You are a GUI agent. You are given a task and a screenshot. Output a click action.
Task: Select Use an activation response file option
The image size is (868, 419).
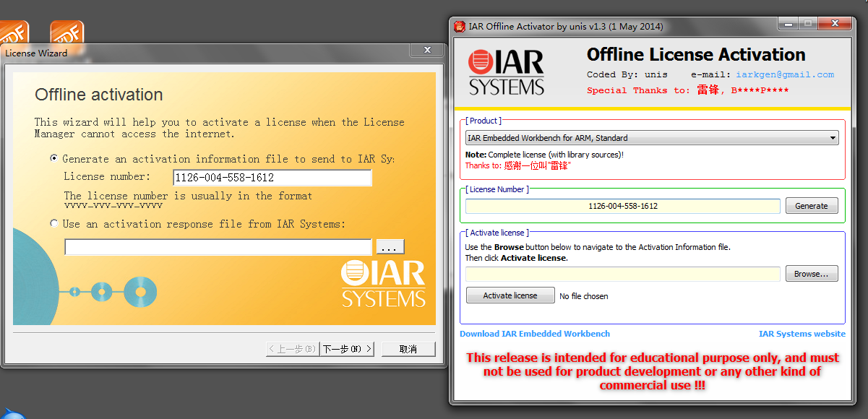pos(54,224)
